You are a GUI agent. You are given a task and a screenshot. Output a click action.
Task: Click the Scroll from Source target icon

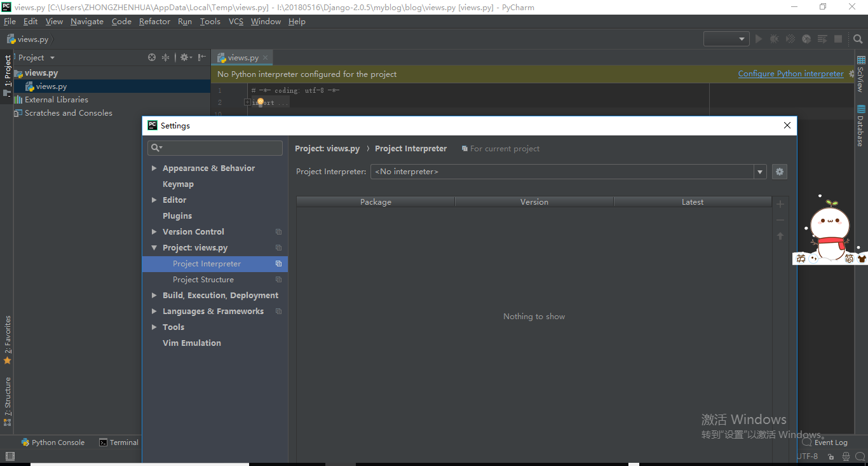pos(152,57)
